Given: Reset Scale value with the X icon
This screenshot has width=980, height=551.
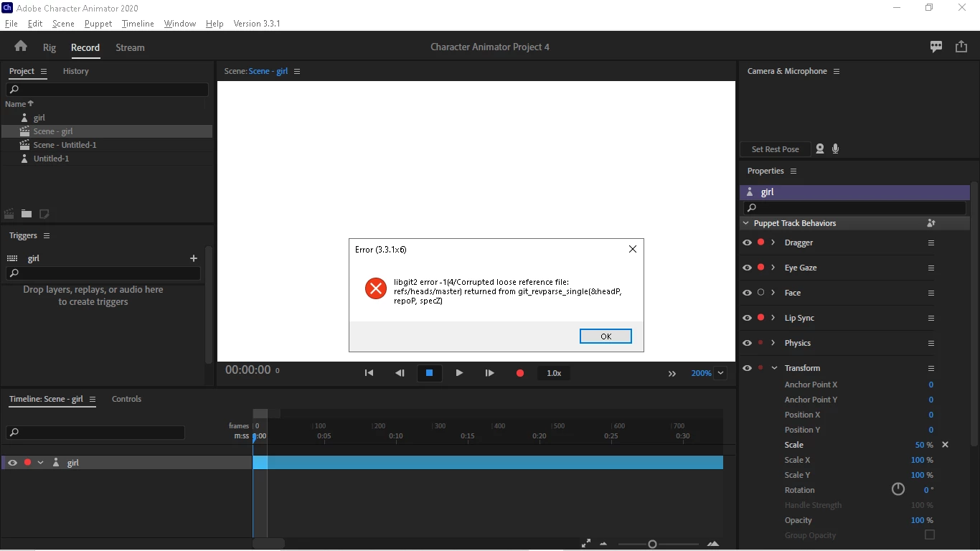Looking at the screenshot, I should tap(945, 445).
